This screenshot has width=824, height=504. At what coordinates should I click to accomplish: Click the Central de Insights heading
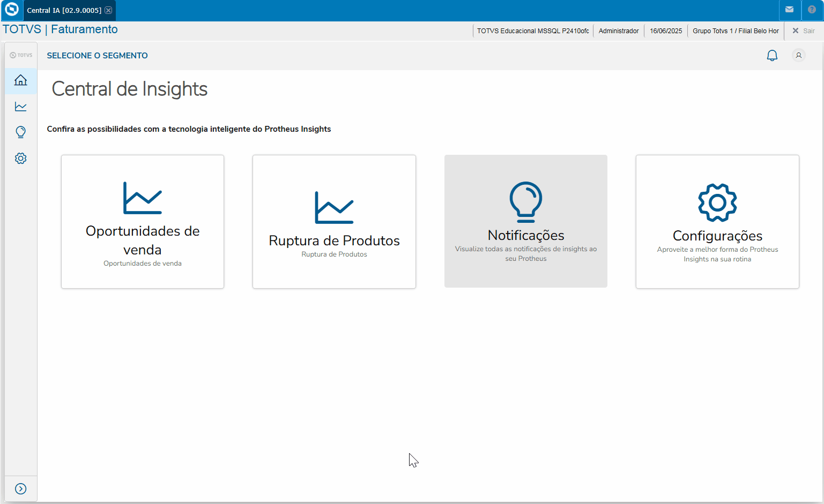(130, 89)
